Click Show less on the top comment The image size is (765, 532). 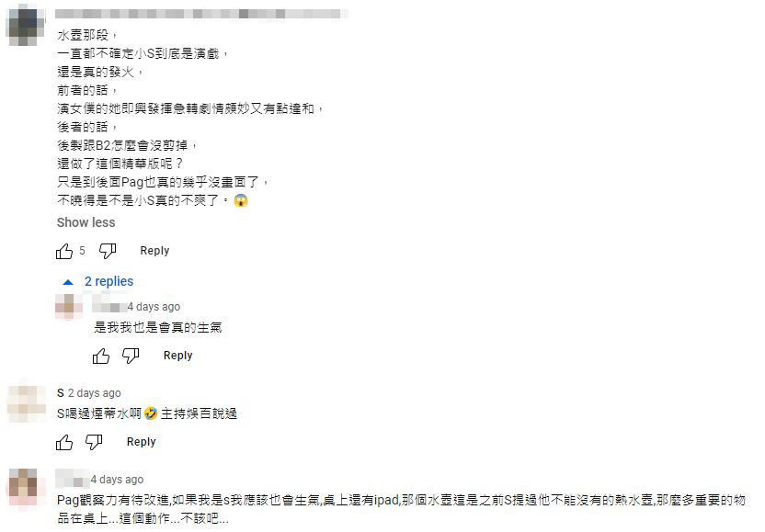[x=86, y=222]
